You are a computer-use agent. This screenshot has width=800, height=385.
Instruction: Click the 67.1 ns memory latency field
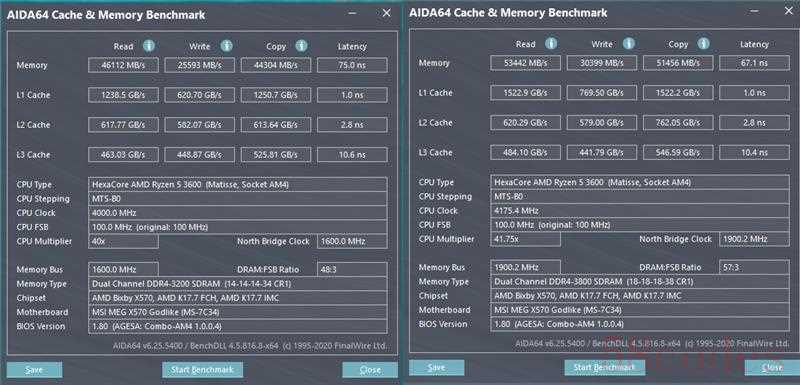tap(755, 63)
